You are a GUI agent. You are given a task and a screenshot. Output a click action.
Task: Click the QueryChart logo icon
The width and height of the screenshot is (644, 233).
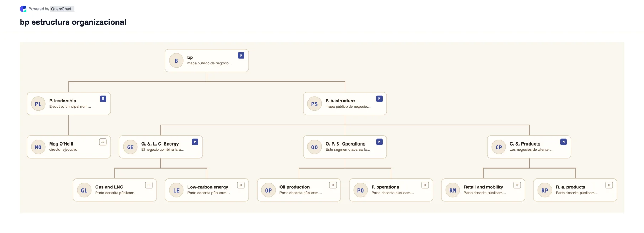tap(23, 9)
